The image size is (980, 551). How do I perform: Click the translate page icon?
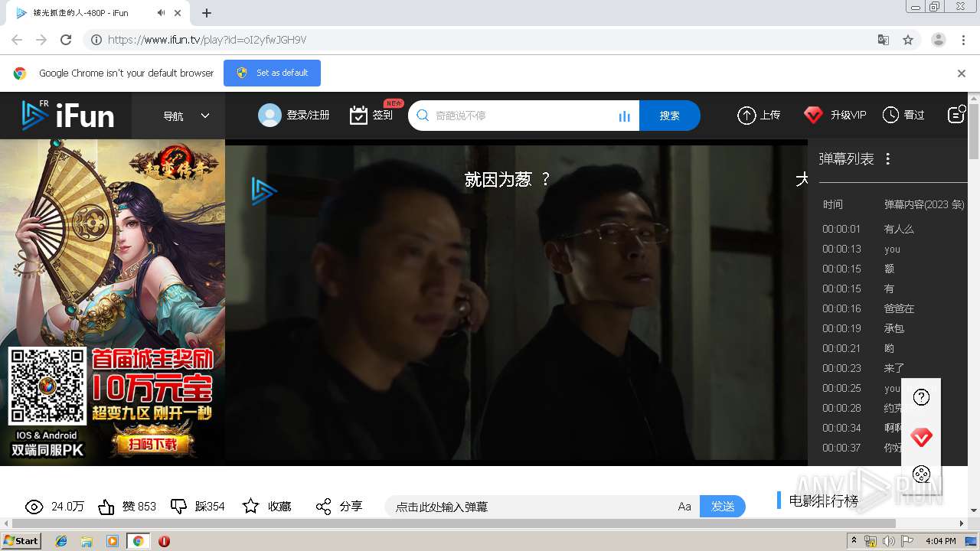(883, 40)
